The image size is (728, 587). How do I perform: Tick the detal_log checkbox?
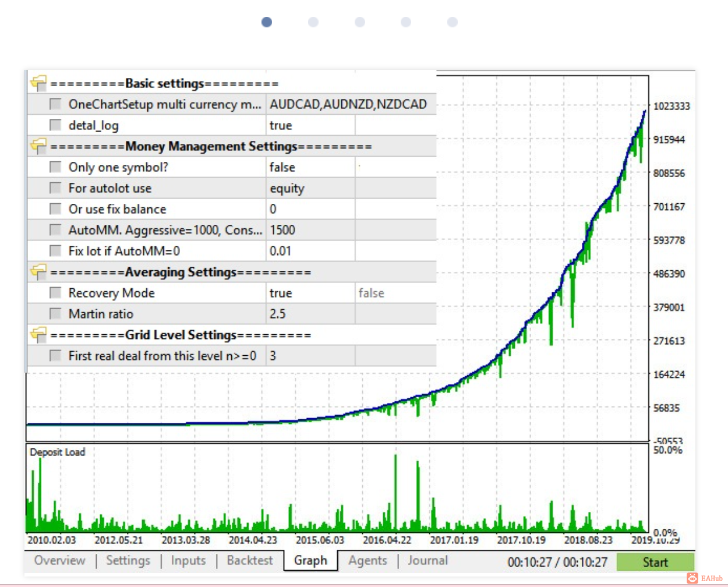(55, 125)
